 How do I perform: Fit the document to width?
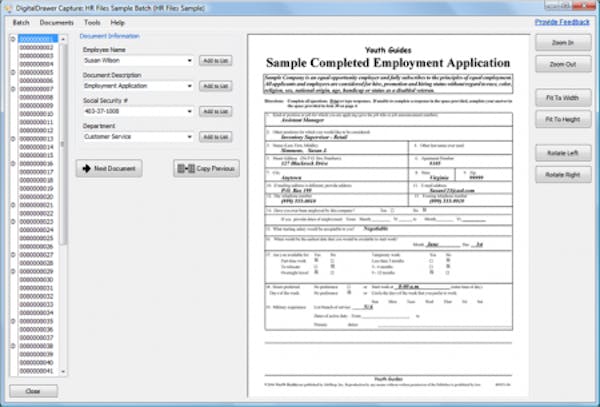(563, 98)
